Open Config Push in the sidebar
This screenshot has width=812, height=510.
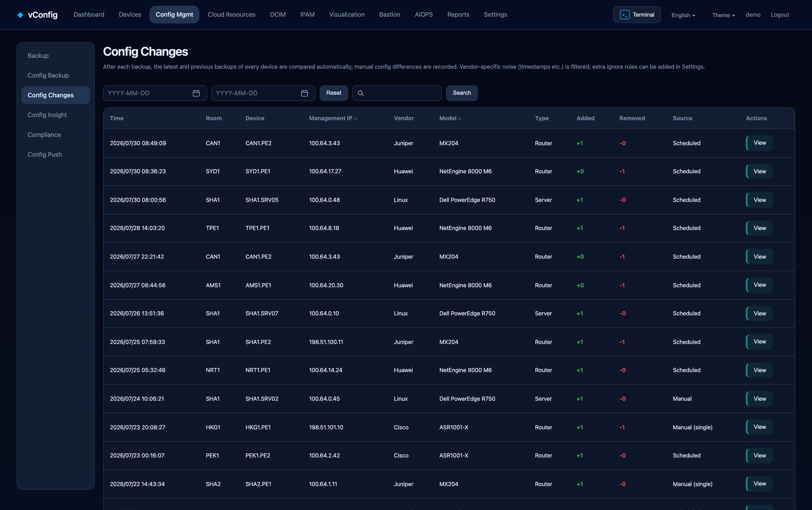click(56, 154)
